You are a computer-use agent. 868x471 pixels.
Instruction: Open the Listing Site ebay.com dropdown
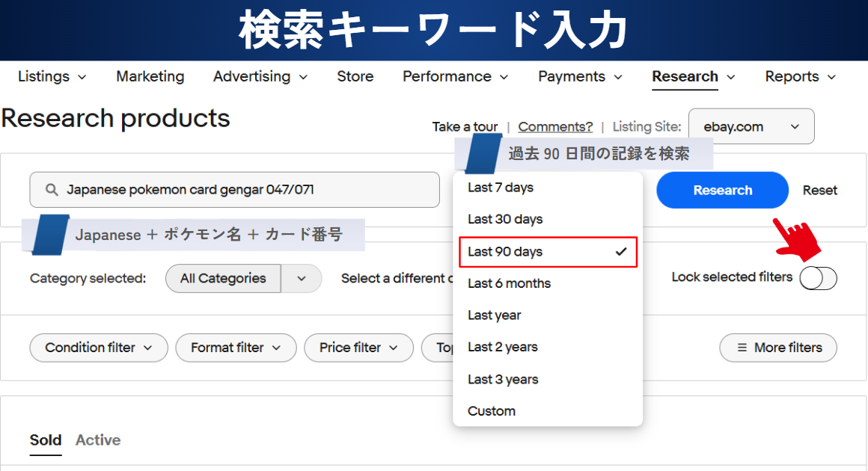[x=751, y=127]
